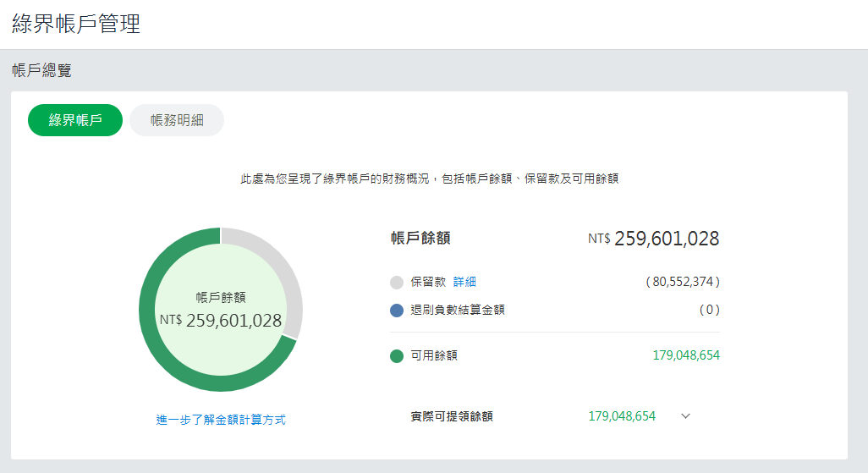This screenshot has width=868, height=473.
Task: Click the 帳戶餘額 heading in the right panel
Action: coord(420,239)
